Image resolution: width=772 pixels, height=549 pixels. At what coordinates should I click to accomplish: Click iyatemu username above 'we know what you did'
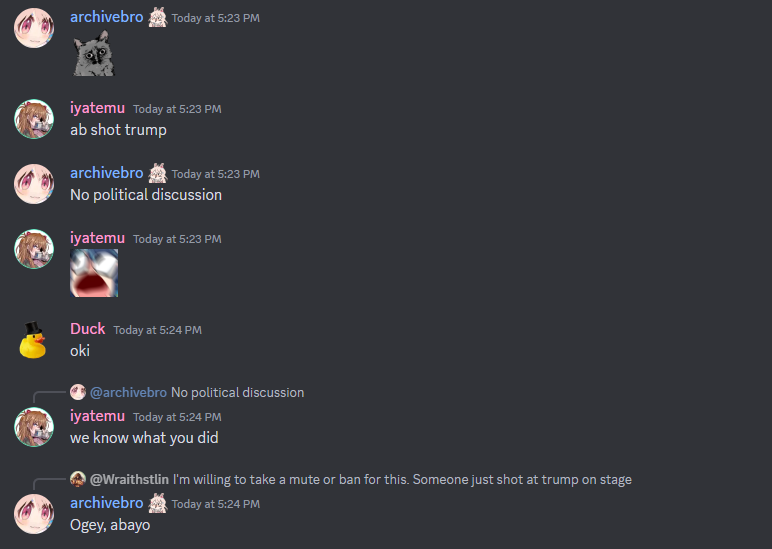(97, 416)
